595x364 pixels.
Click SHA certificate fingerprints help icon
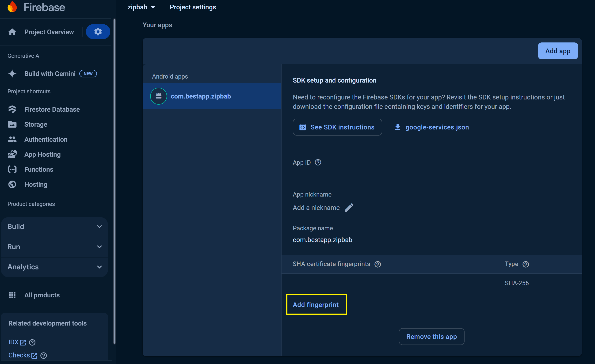378,264
